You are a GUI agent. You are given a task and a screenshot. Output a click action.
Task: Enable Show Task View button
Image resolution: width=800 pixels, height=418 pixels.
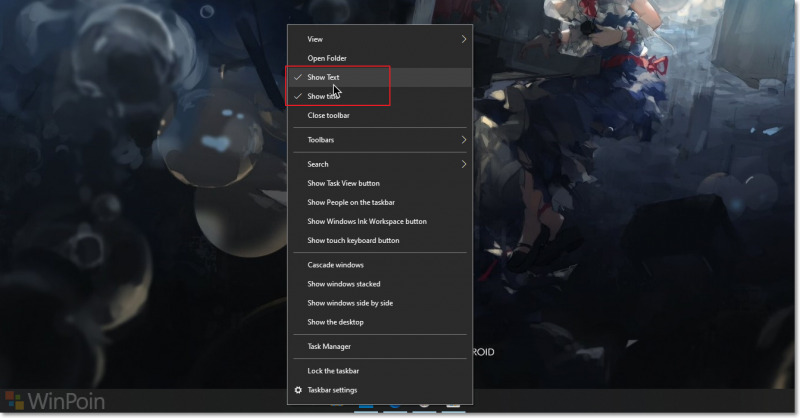point(380,183)
